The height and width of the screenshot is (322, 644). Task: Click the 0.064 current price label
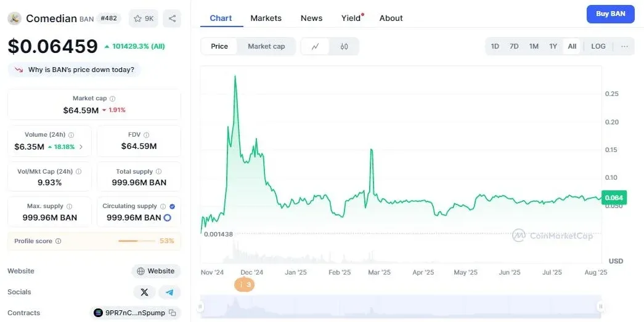(614, 198)
